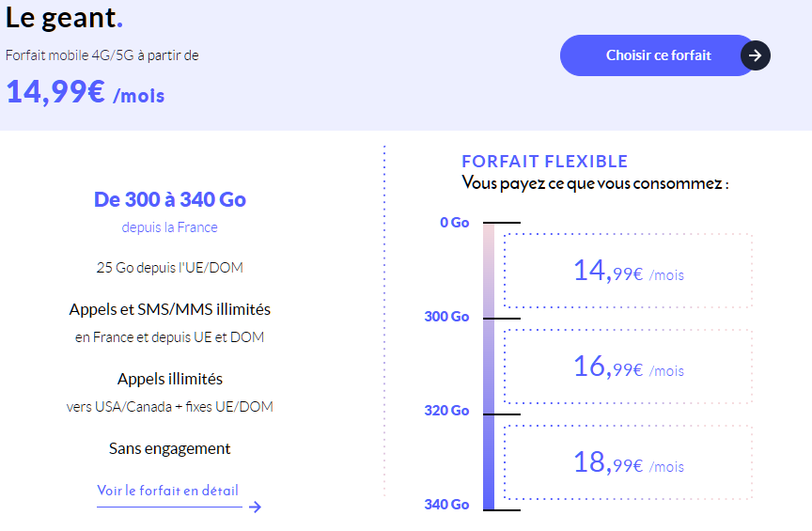Select the 14,99€ /mois price tier box
Screen dimensions: 812x531
click(628, 271)
